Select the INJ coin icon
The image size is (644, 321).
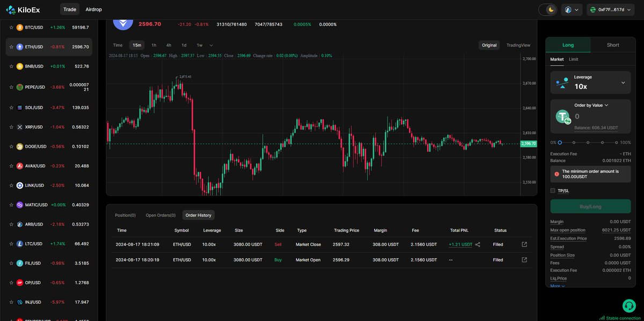20,302
